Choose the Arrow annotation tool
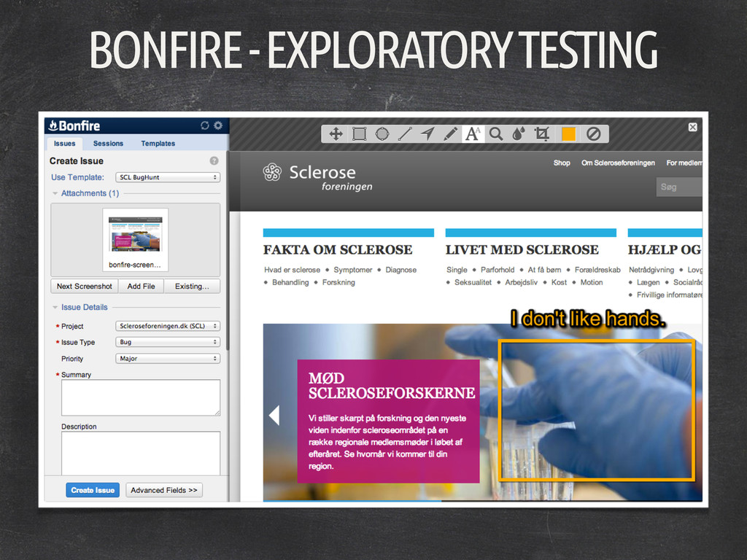The image size is (747, 560). tap(427, 134)
